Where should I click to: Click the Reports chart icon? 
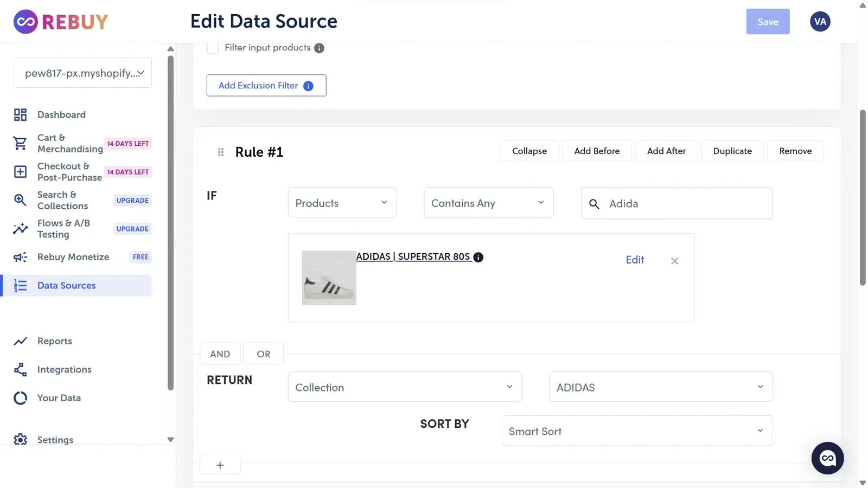pos(20,341)
